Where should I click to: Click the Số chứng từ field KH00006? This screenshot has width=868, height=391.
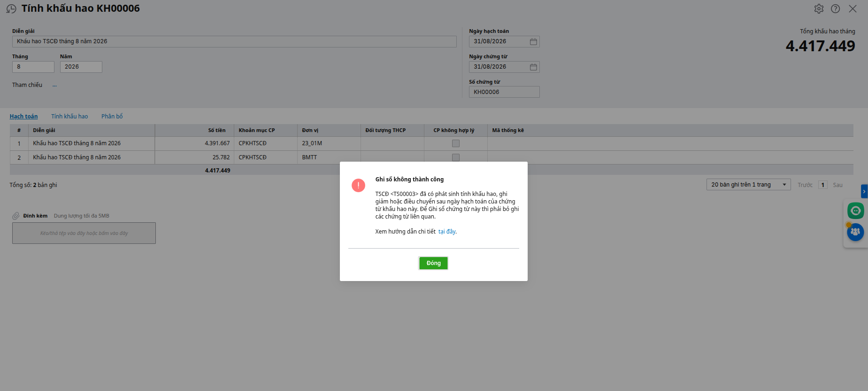tap(504, 92)
